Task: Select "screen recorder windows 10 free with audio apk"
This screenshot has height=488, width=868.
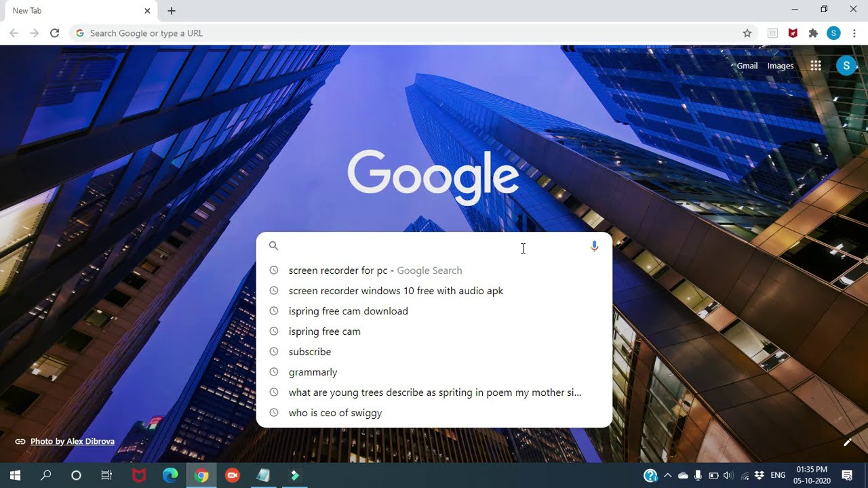Action: click(434, 291)
